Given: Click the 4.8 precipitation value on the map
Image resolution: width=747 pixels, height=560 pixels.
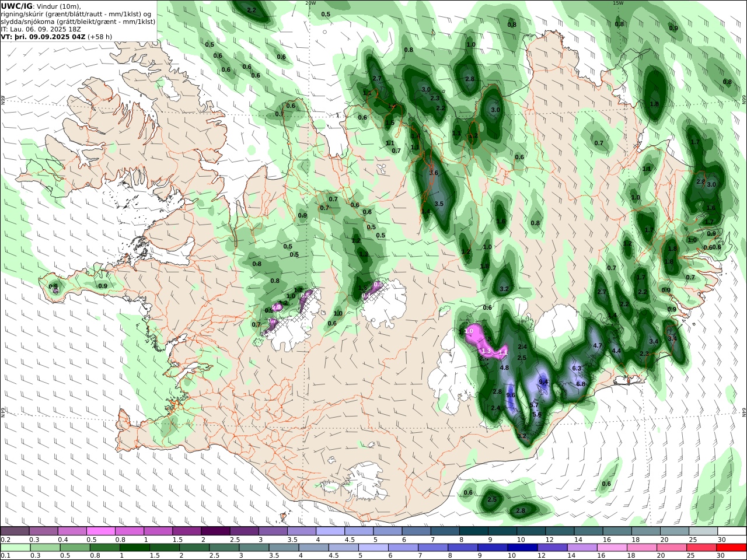Looking at the screenshot, I should click(505, 367).
